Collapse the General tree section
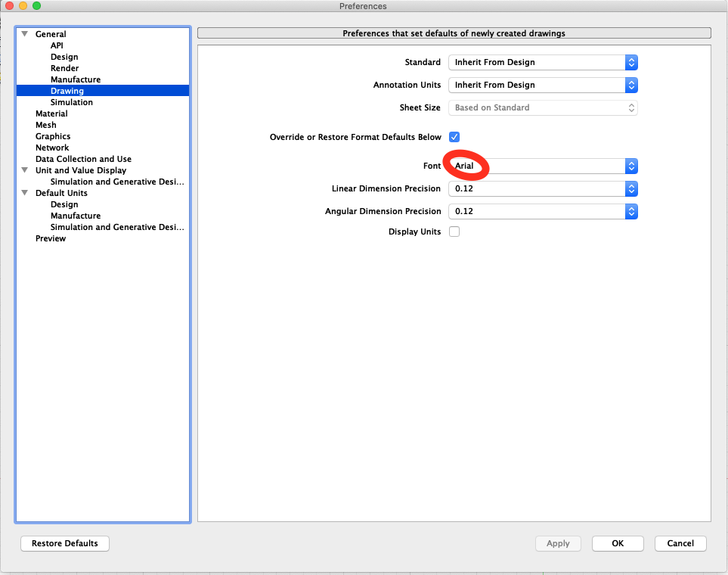The height and width of the screenshot is (575, 728). point(24,34)
